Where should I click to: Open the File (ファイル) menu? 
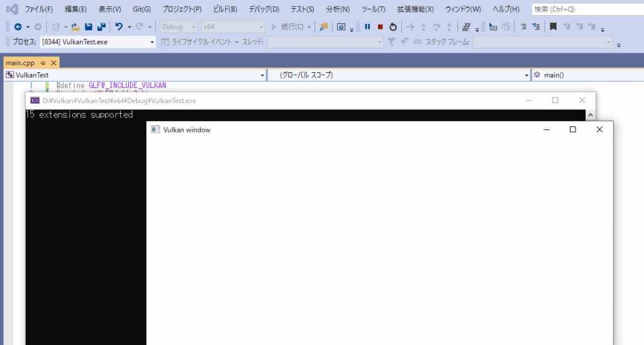point(38,9)
